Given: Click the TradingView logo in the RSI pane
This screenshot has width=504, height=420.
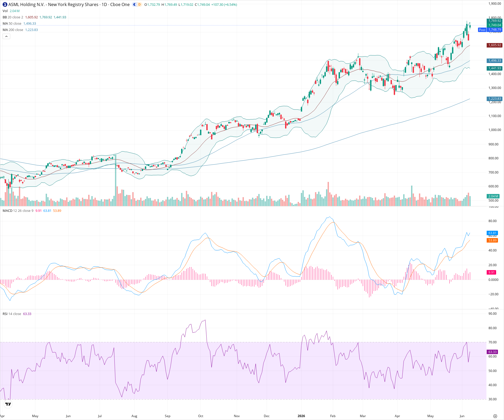Looking at the screenshot, I should click(x=8, y=404).
